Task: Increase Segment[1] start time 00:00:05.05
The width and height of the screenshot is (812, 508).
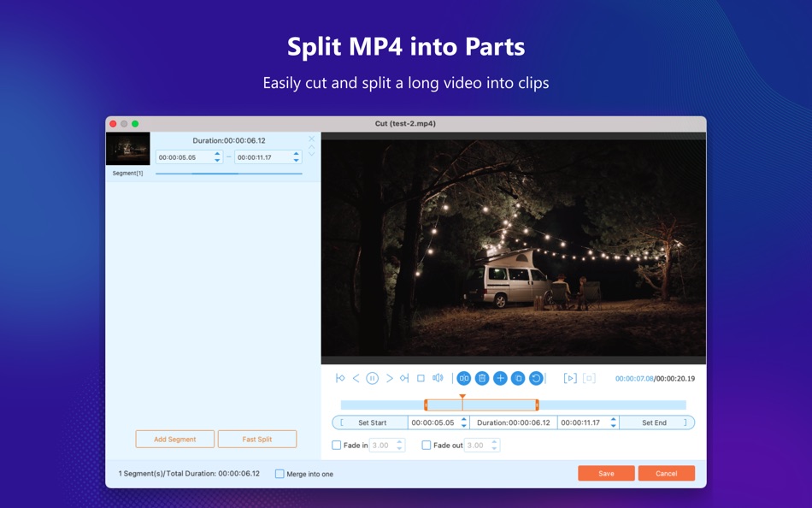Action: (x=217, y=154)
